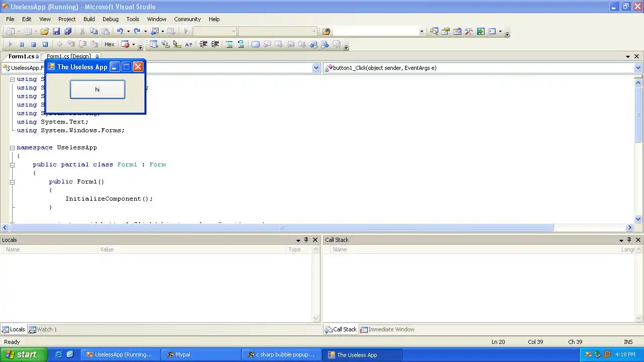Collapse the Form1 class block

point(12,165)
